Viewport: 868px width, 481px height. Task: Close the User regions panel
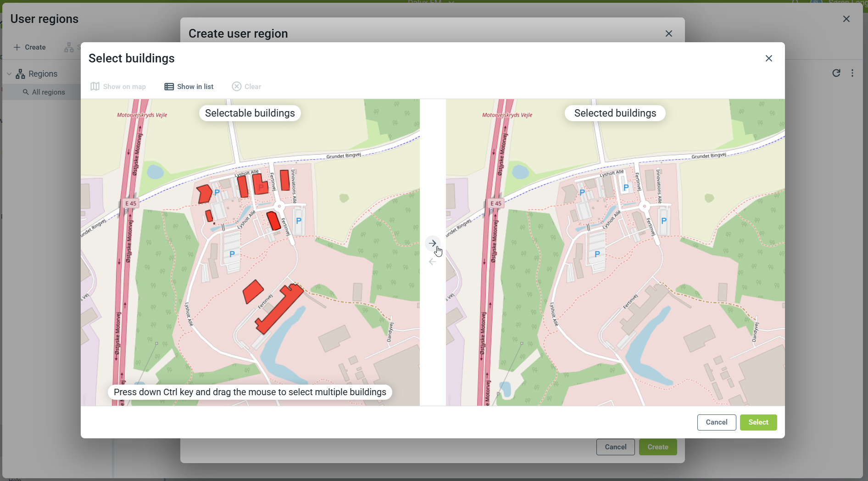tap(846, 19)
